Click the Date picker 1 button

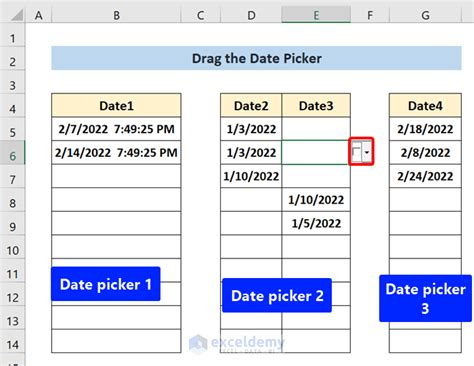tap(106, 284)
